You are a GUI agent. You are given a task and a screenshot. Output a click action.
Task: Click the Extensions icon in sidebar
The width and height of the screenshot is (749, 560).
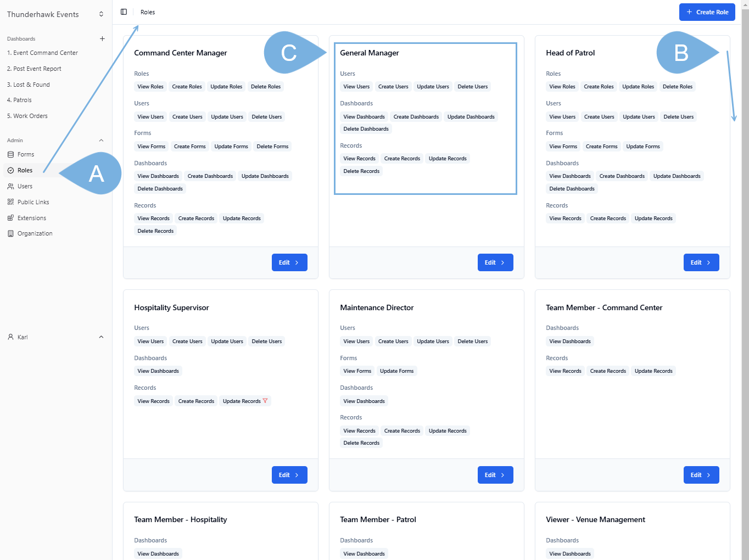(x=10, y=218)
